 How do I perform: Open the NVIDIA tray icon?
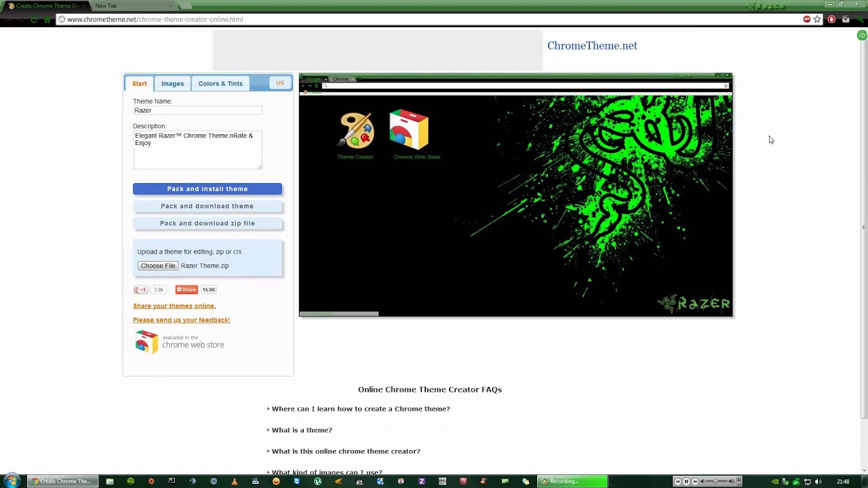coord(775,481)
